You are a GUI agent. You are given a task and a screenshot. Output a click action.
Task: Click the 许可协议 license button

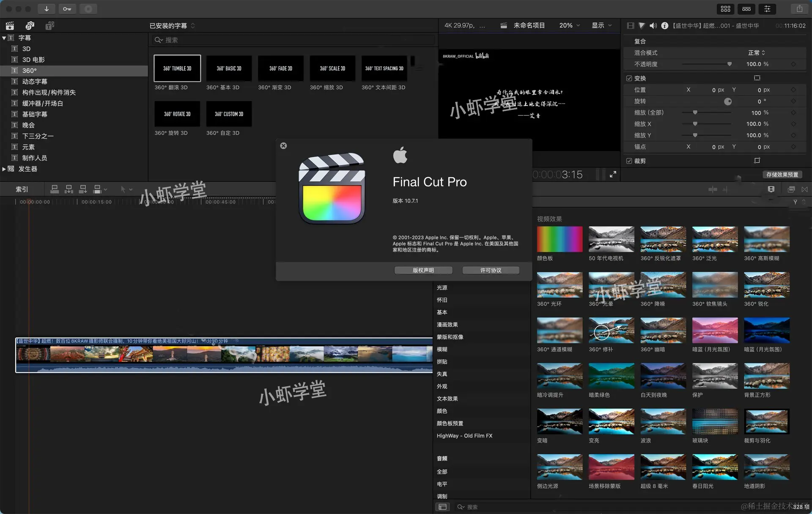[x=491, y=270]
